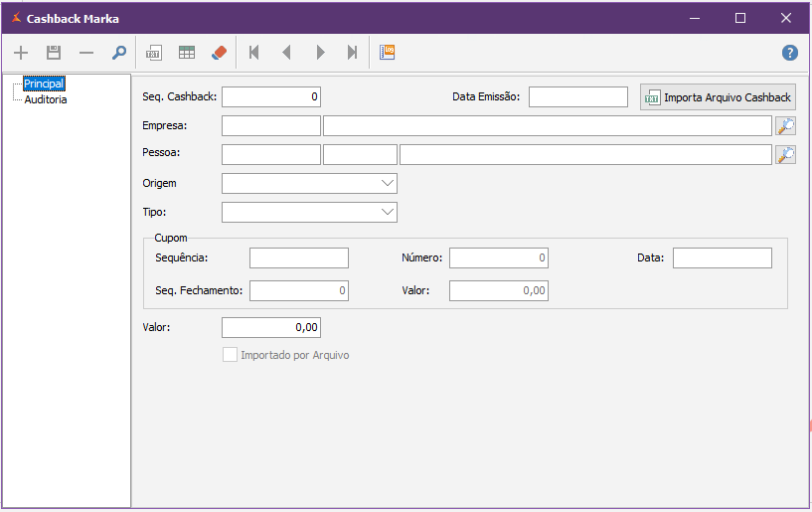Click the Cupom Valor field
The height and width of the screenshot is (512, 812).
[x=499, y=290]
